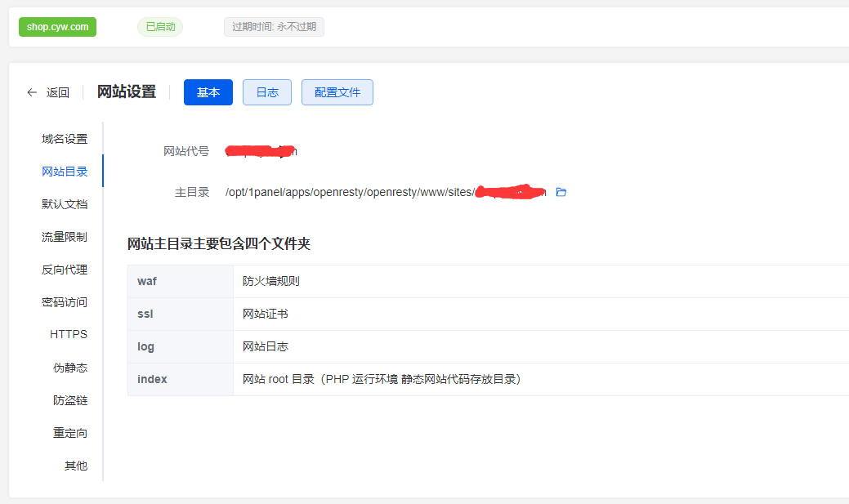Open 伪静态 settings
This screenshot has height=504, width=849.
70,368
